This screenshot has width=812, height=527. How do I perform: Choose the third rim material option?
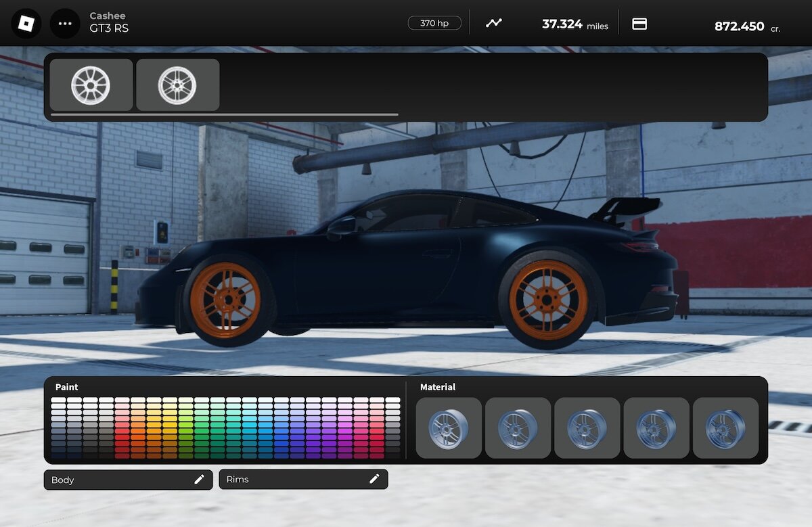(x=587, y=428)
